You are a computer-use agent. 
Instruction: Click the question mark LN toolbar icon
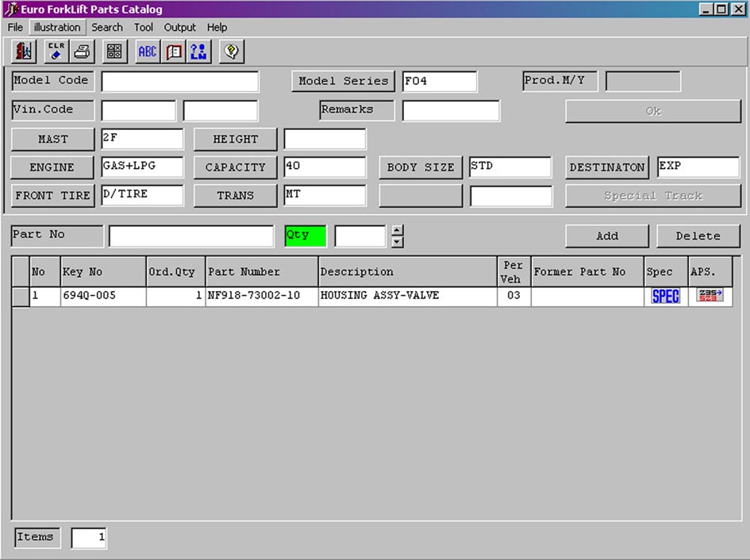199,52
